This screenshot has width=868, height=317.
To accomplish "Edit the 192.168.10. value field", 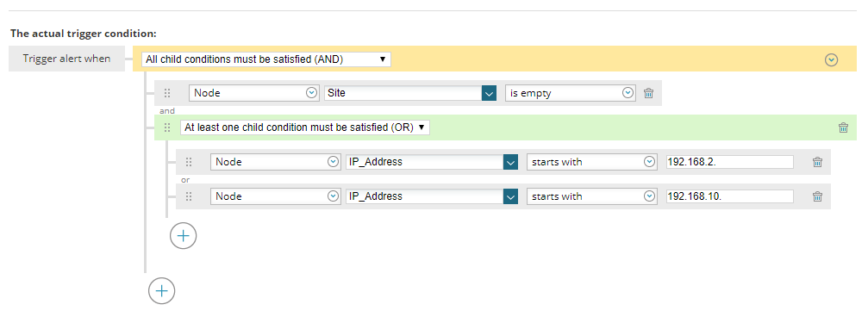I will 729,196.
